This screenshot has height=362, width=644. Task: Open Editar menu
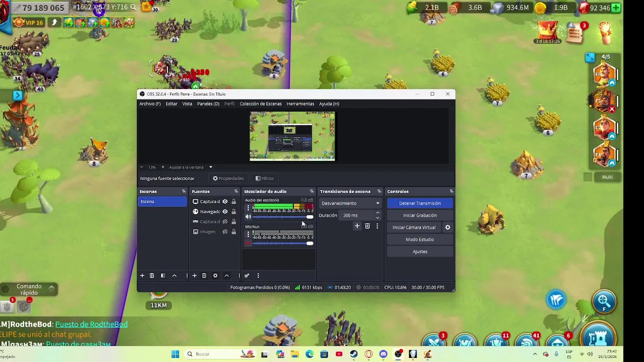click(172, 104)
